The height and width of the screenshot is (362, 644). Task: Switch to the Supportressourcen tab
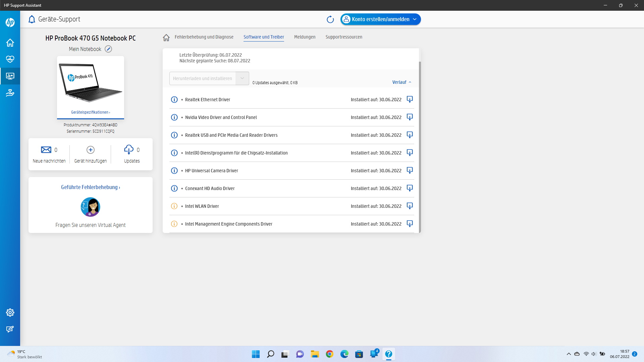[344, 37]
